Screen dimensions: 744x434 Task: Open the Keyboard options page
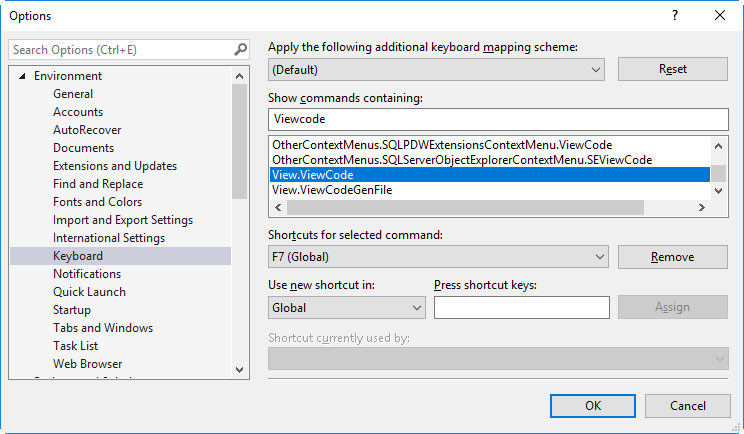coord(78,256)
